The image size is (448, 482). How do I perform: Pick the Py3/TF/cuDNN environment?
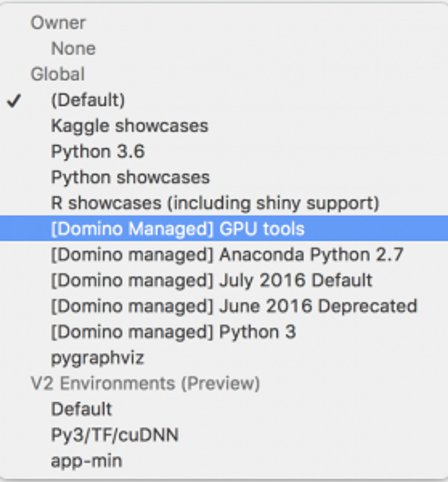point(115,435)
